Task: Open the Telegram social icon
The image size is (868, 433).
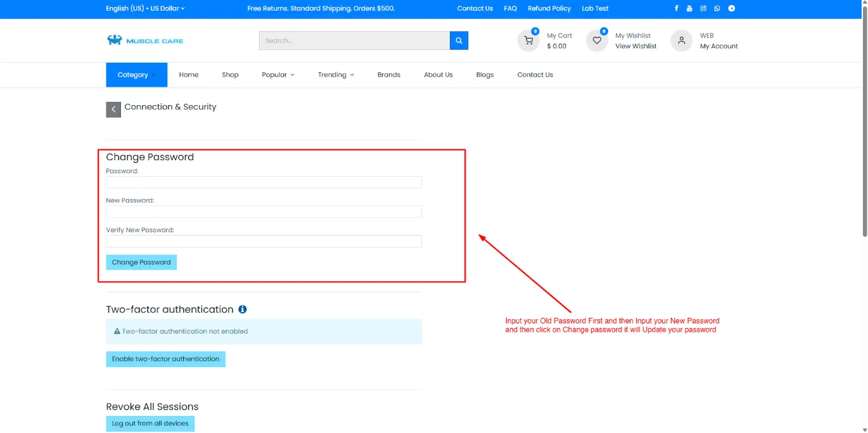Action: (x=731, y=8)
